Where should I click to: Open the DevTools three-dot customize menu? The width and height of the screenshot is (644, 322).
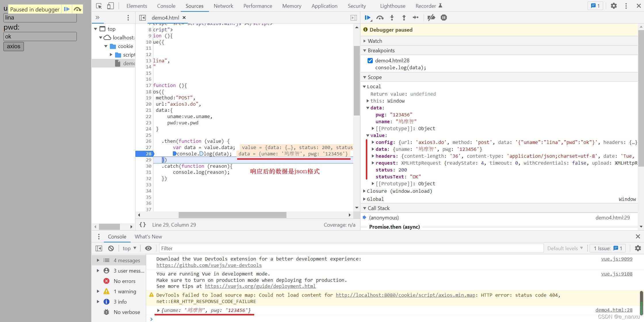tap(626, 6)
